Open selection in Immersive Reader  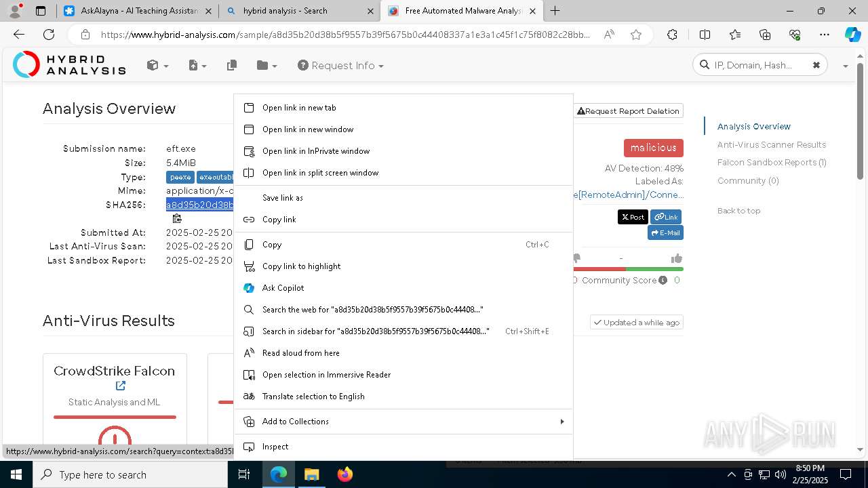(403, 375)
